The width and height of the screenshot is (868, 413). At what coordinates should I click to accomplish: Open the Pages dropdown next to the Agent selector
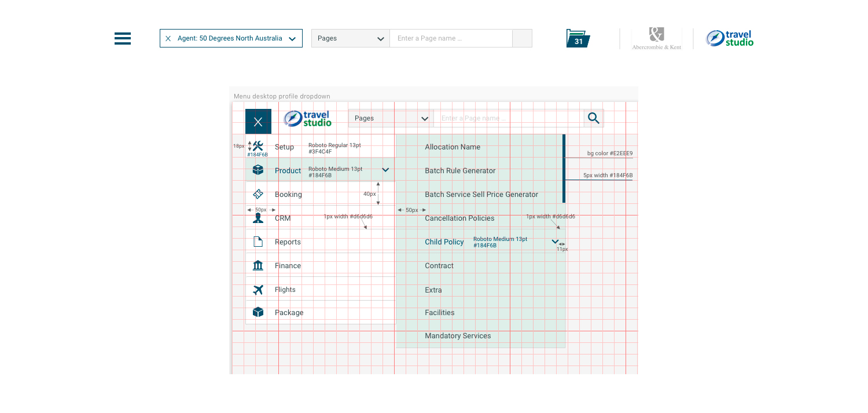pos(351,38)
